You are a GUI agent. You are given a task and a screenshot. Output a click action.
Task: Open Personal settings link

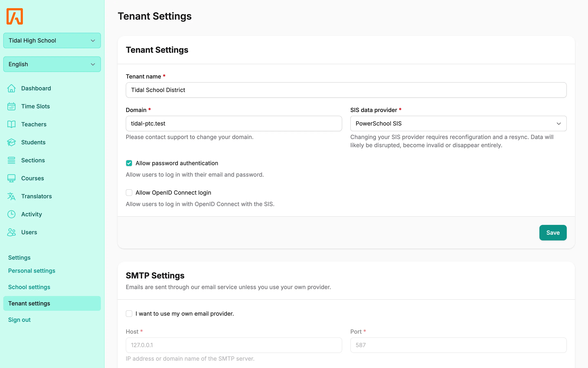[x=32, y=271]
